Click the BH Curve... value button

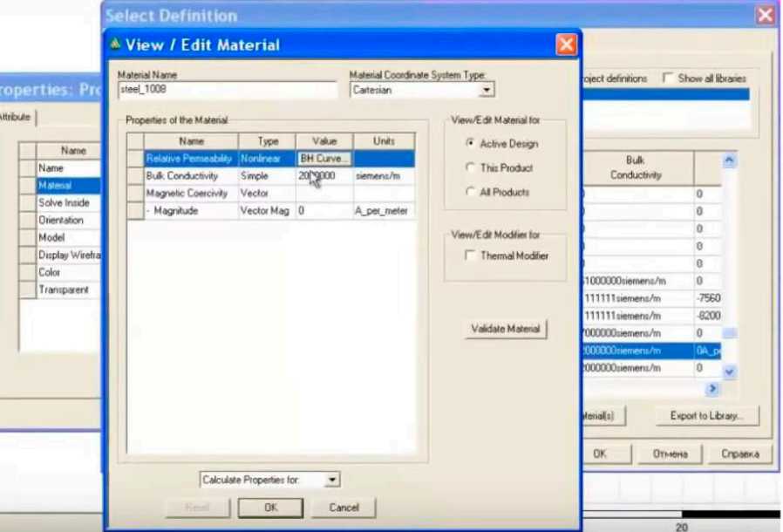(324, 159)
